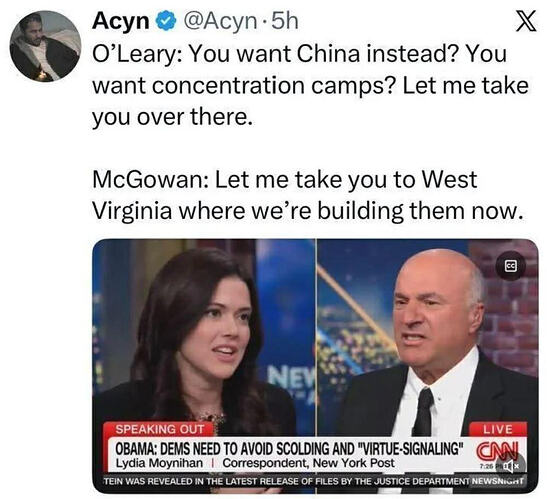Click the red SPEAKING OUT banner tag
This screenshot has width=547, height=499.
click(159, 429)
